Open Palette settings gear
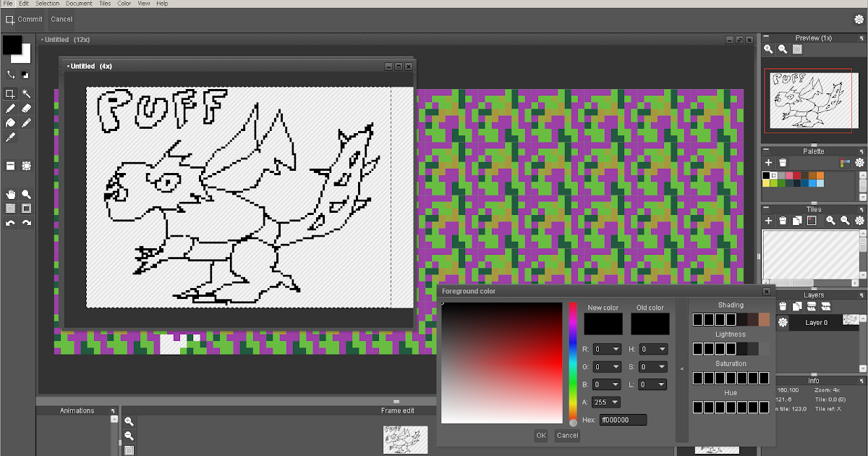This screenshot has height=456, width=868. pos(859,163)
